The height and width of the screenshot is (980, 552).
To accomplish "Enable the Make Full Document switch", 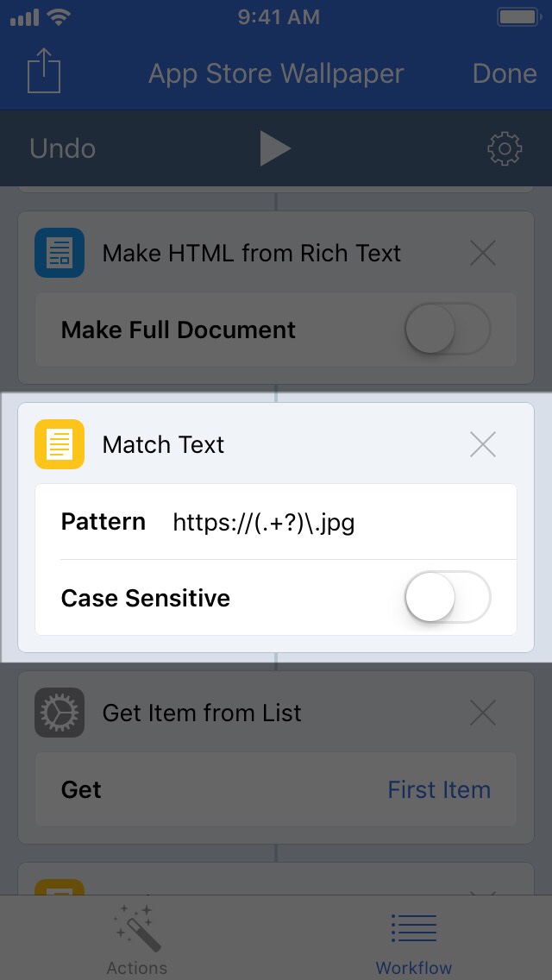I will tap(447, 330).
